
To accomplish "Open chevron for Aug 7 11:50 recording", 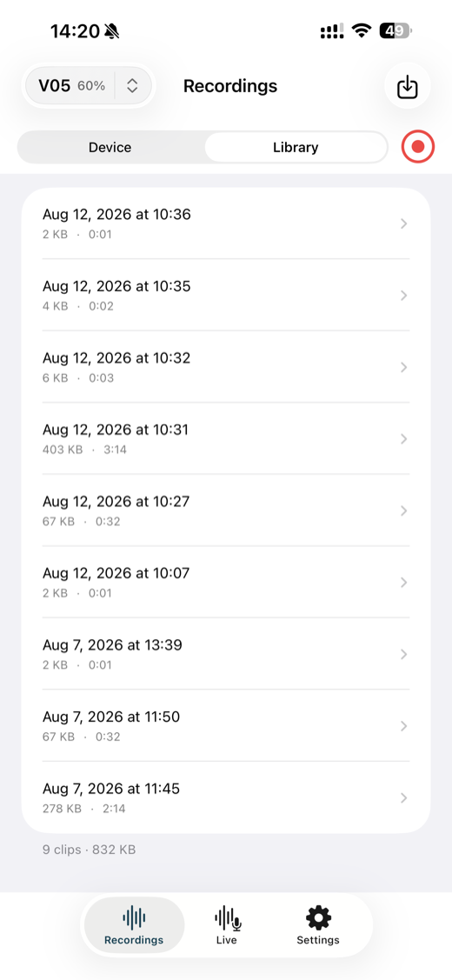I will pyautogui.click(x=404, y=726).
